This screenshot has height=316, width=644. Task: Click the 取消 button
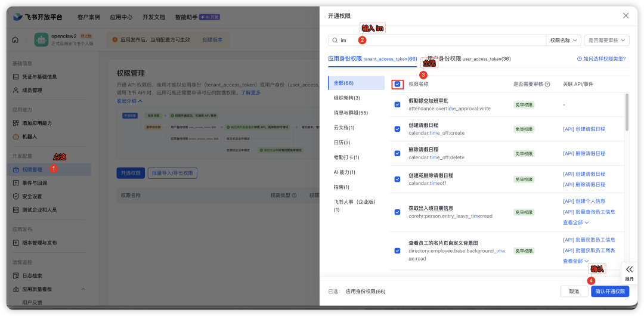[574, 292]
